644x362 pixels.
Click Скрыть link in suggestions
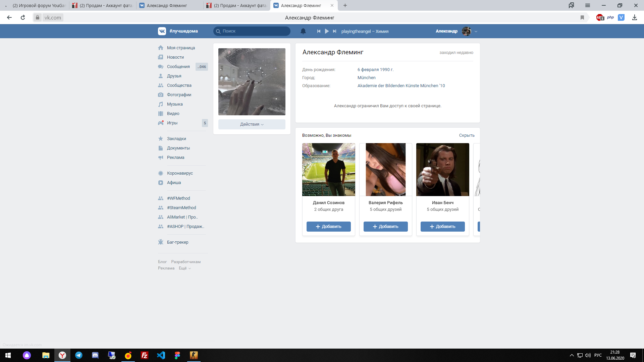pos(467,135)
